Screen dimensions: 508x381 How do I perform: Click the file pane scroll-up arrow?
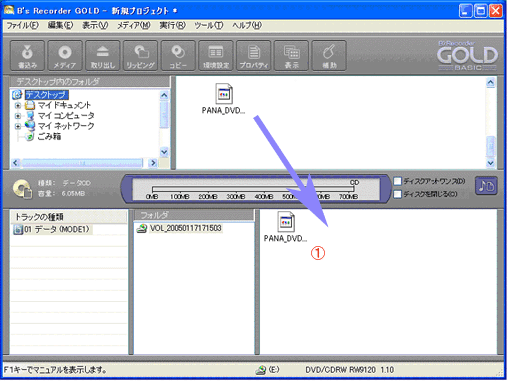(490, 82)
